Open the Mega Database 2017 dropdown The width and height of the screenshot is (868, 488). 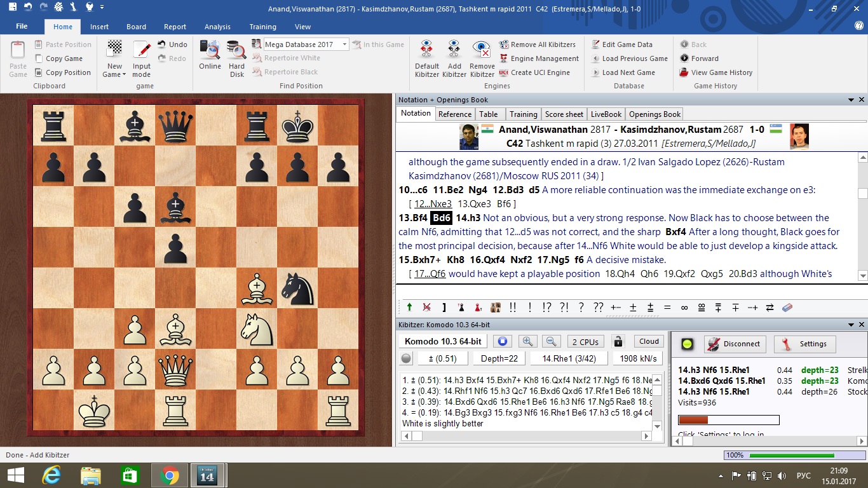tap(345, 44)
